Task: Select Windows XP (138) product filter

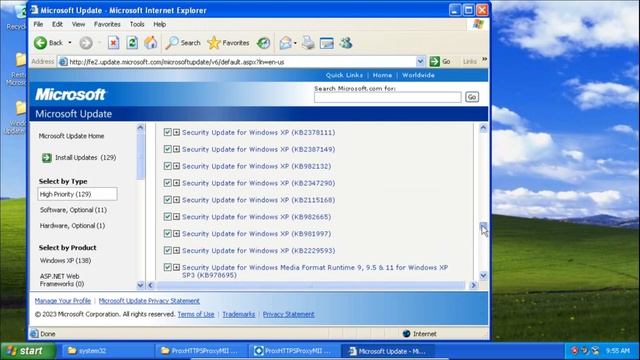Action: tap(65, 260)
